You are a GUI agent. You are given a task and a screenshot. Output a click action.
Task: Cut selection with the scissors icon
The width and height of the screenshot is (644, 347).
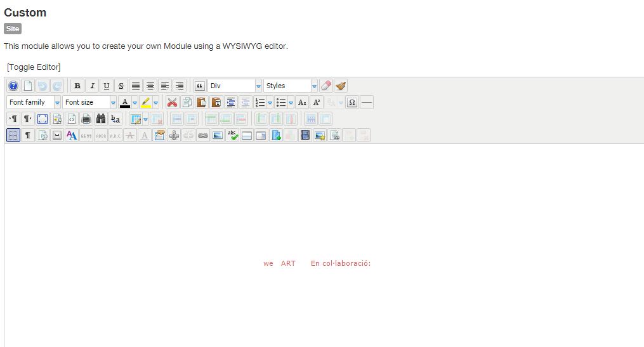(173, 102)
